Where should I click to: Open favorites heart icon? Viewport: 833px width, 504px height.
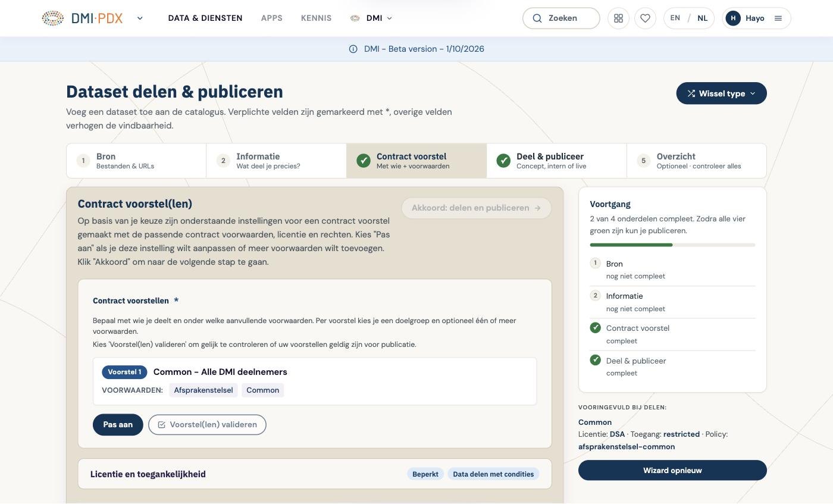645,18
